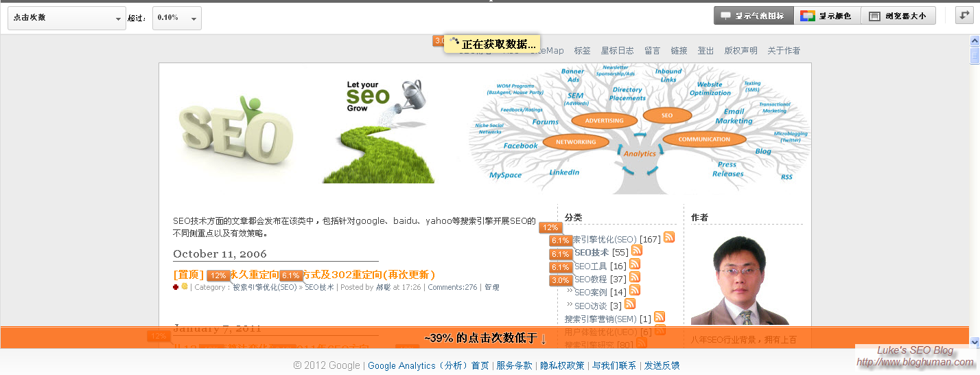Click the 浏览器大小 browser size button
The image size is (980, 375).
tap(898, 16)
